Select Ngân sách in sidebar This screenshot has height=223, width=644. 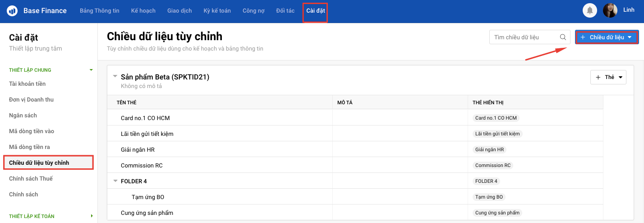(x=23, y=115)
